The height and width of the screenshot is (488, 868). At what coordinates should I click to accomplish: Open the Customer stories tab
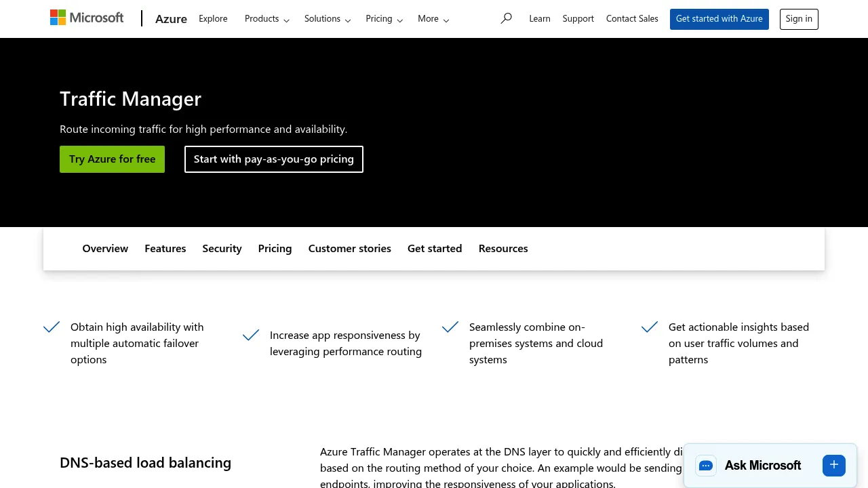coord(350,249)
